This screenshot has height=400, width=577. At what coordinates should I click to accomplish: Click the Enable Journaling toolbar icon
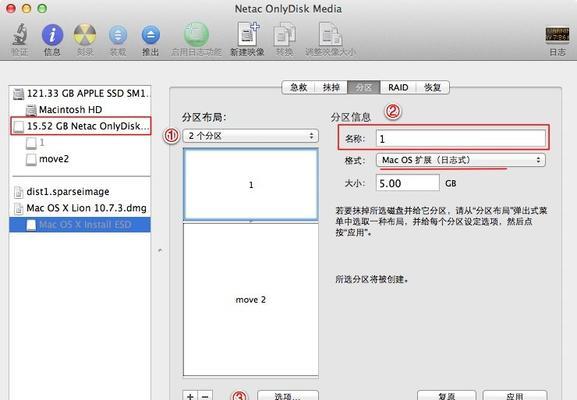[x=196, y=35]
